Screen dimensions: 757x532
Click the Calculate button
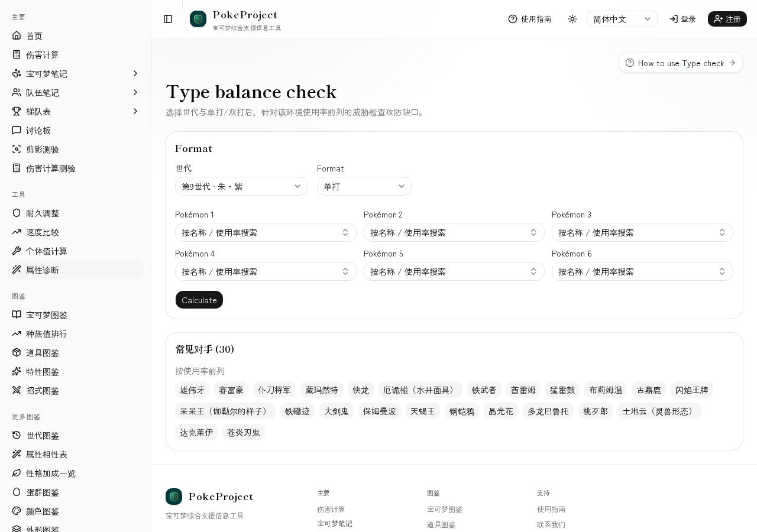tap(199, 300)
